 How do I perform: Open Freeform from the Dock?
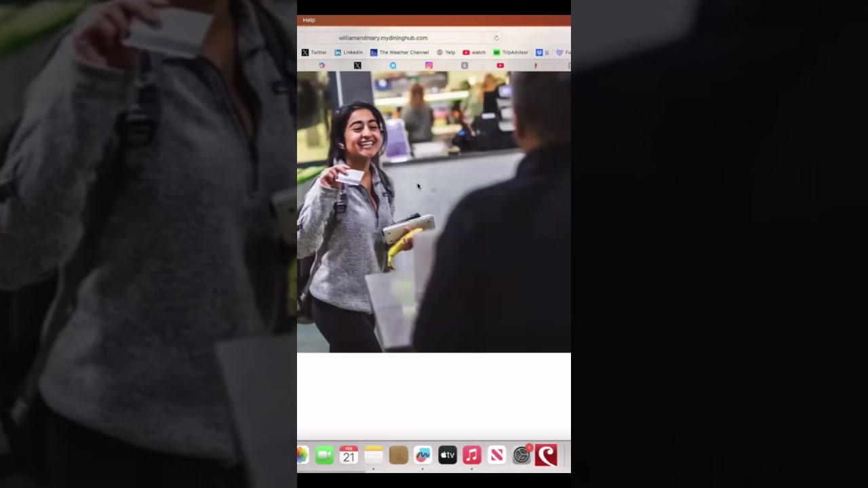click(422, 455)
